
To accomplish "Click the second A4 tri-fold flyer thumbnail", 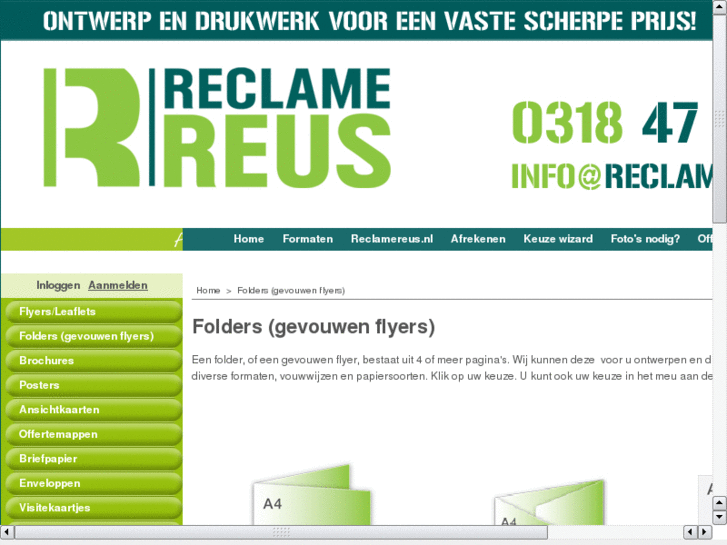I will (550, 503).
